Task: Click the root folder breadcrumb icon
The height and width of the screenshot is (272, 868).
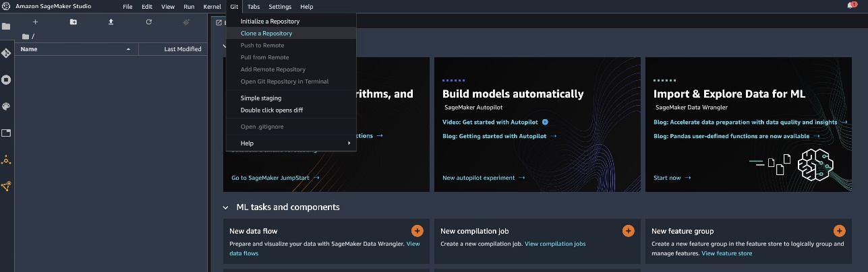Action: point(26,36)
